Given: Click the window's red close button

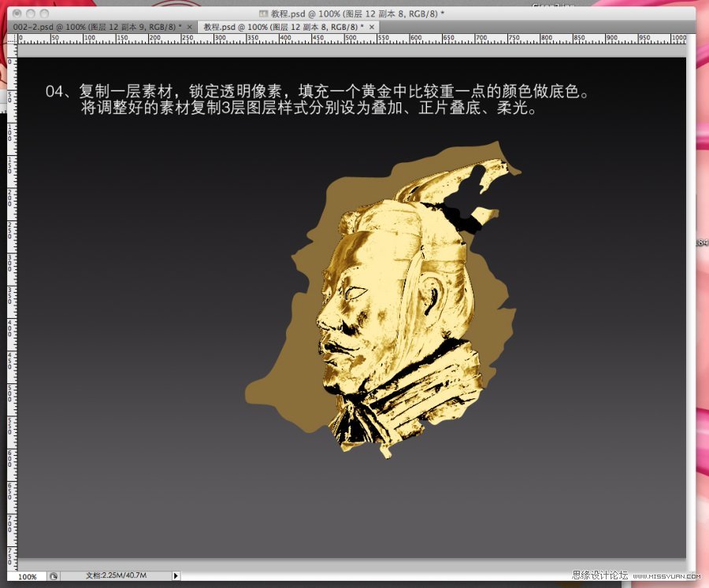Looking at the screenshot, I should [x=17, y=13].
